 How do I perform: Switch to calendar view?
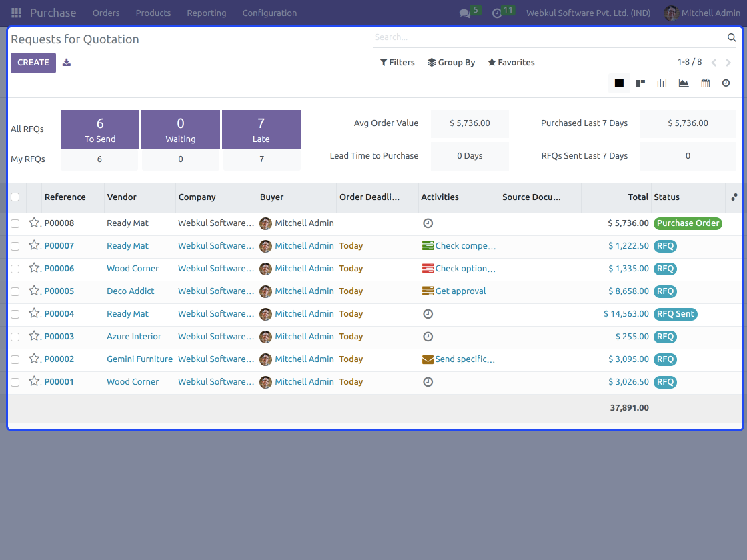[x=705, y=83]
